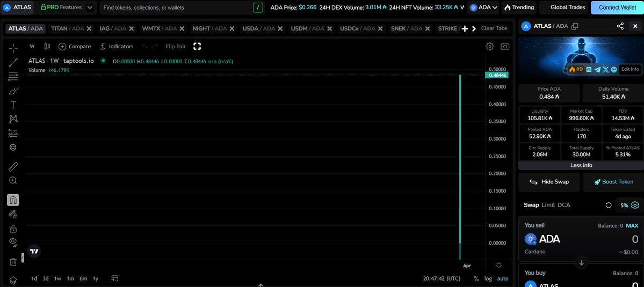Switch to the IAG / ADA tab
Viewport: 644px width, 287px height.
click(113, 28)
